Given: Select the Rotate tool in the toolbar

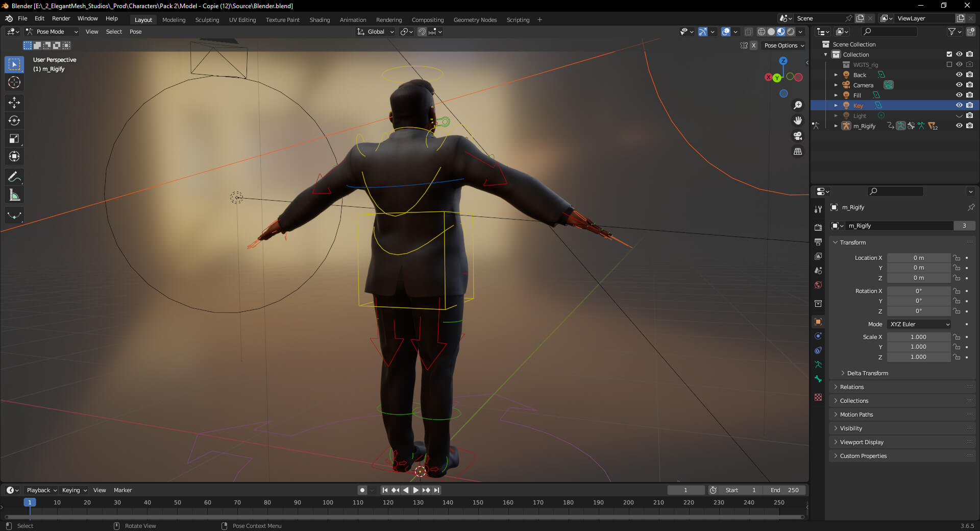Looking at the screenshot, I should tap(14, 120).
